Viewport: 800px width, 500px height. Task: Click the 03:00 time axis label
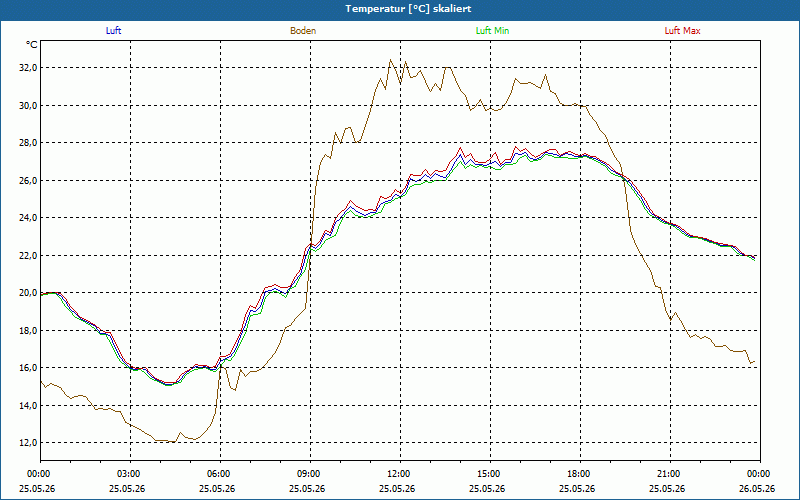point(131,474)
